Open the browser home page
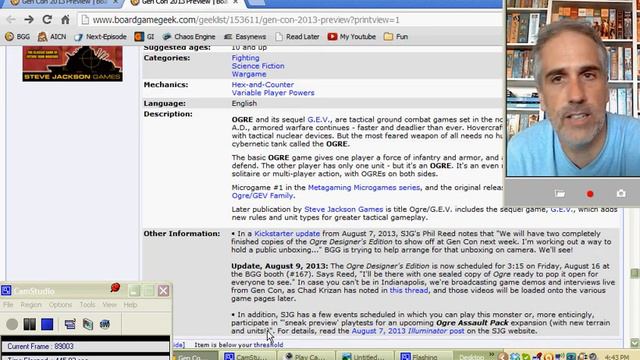 [x=65, y=20]
